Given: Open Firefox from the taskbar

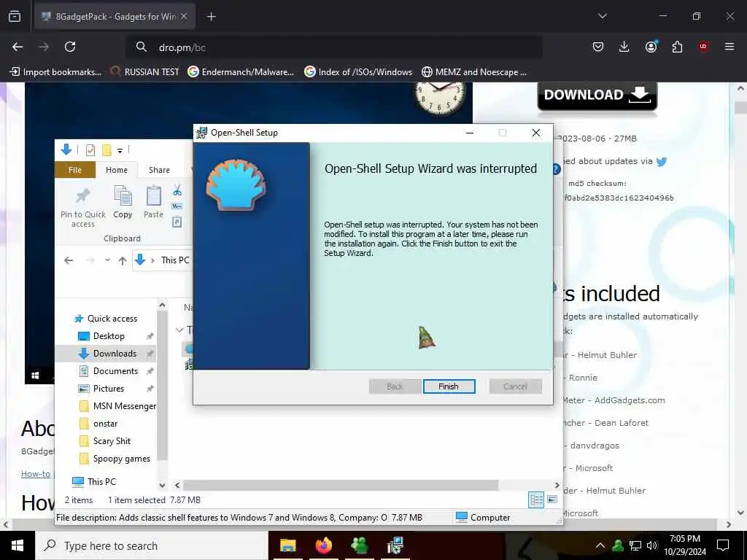Looking at the screenshot, I should [x=323, y=545].
